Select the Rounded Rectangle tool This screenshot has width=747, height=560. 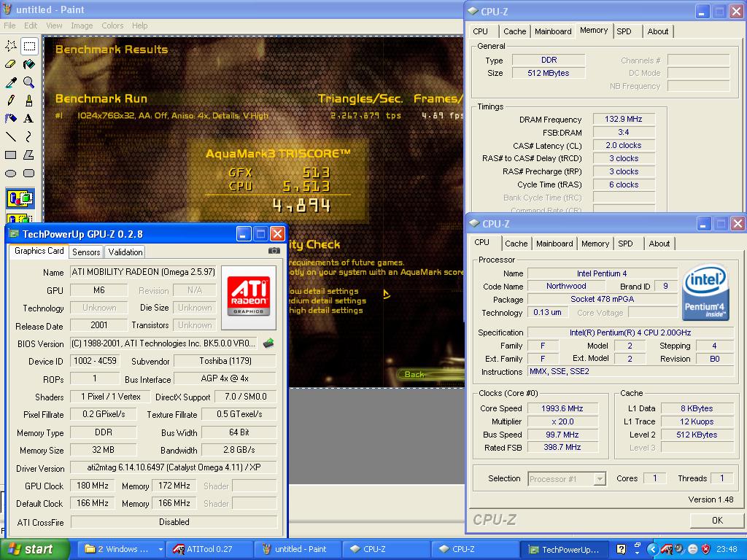click(x=29, y=173)
